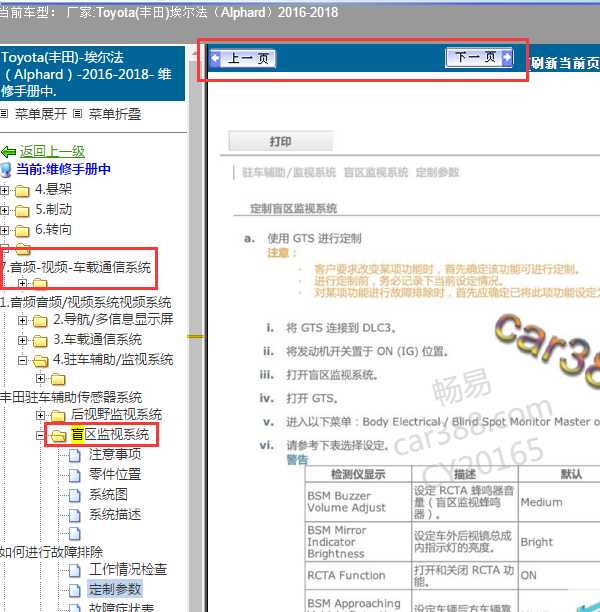Open the 系统图 page
600x612 pixels.
(x=108, y=495)
